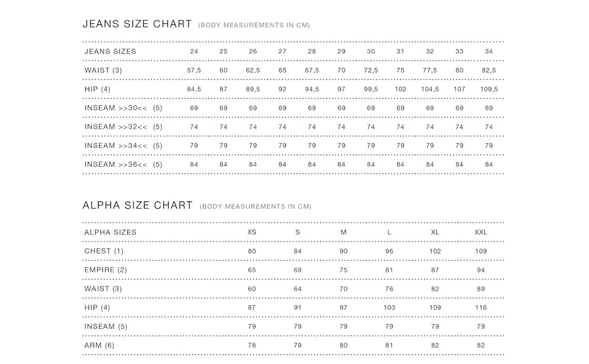Click the ALPHA SIZES row label
Image resolution: width=589 pixels, height=364 pixels.
pos(111,232)
